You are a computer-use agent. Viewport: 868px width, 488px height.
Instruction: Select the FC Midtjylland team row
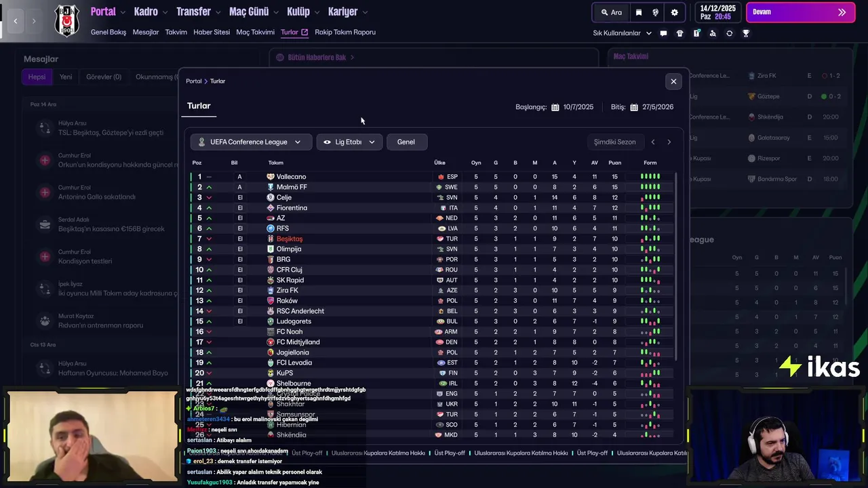(432, 342)
